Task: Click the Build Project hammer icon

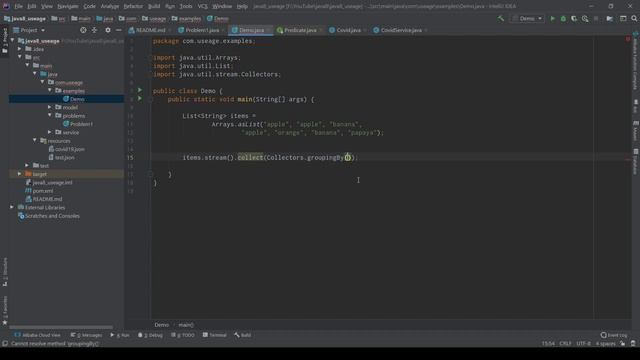Action: point(501,18)
